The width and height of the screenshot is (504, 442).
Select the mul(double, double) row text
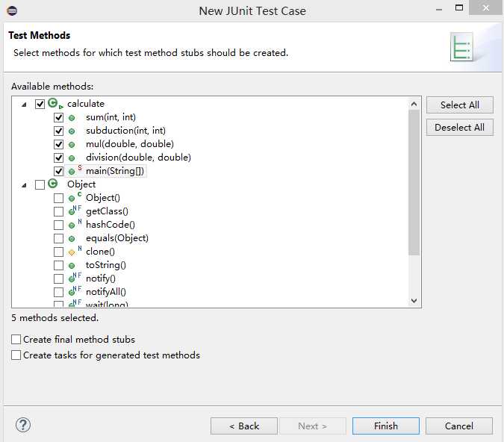click(130, 144)
